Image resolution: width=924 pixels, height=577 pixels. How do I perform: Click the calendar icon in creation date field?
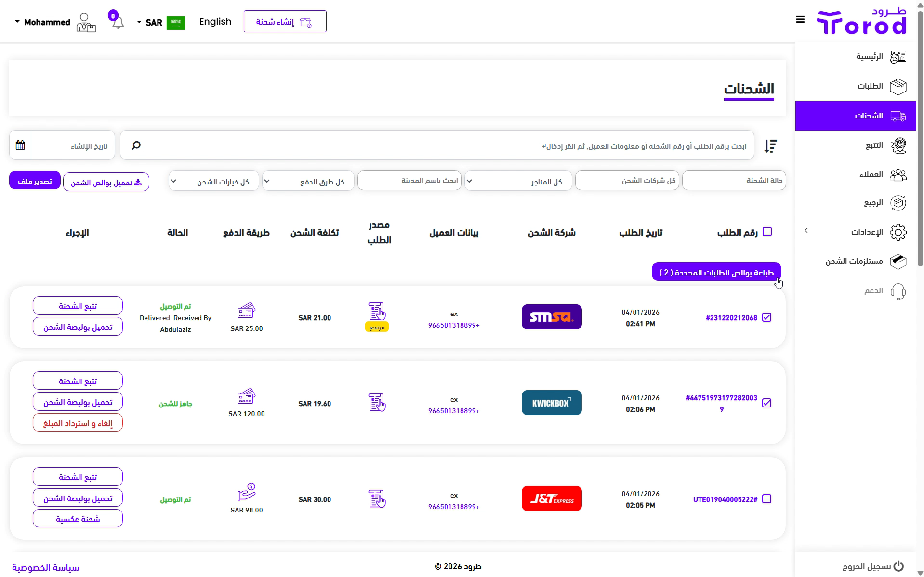point(20,145)
